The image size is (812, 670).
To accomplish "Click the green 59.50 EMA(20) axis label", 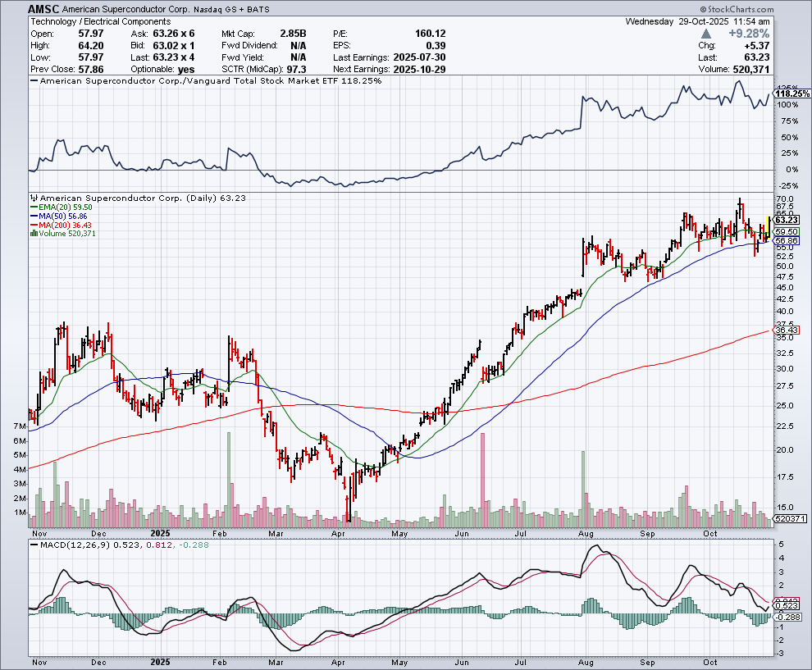I will tap(786, 232).
